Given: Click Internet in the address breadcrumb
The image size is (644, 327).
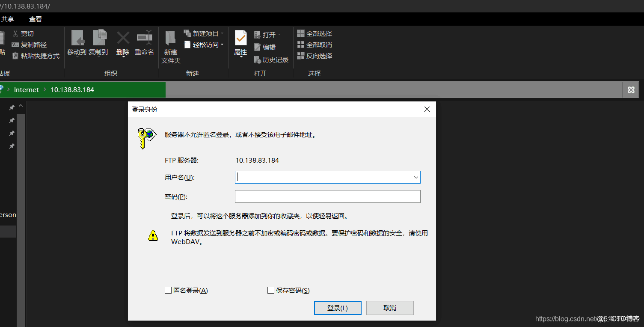Looking at the screenshot, I should 27,89.
